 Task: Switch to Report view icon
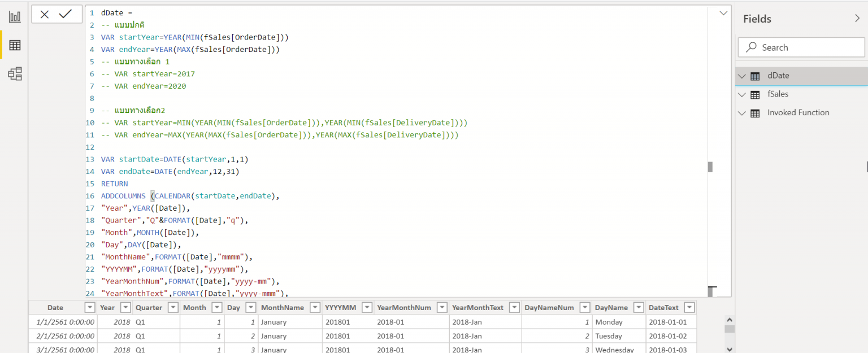[x=15, y=16]
